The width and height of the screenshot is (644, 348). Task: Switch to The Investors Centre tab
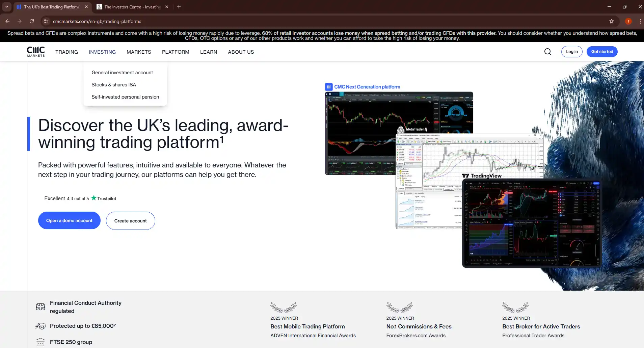point(132,7)
